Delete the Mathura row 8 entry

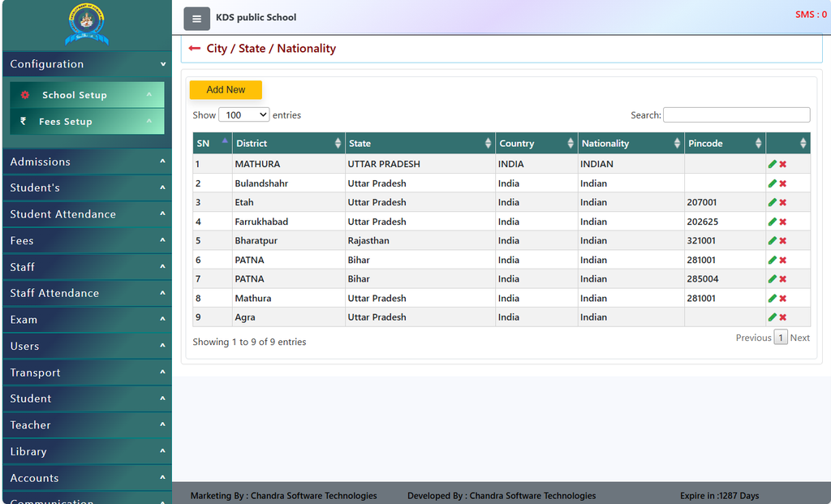[783, 299]
